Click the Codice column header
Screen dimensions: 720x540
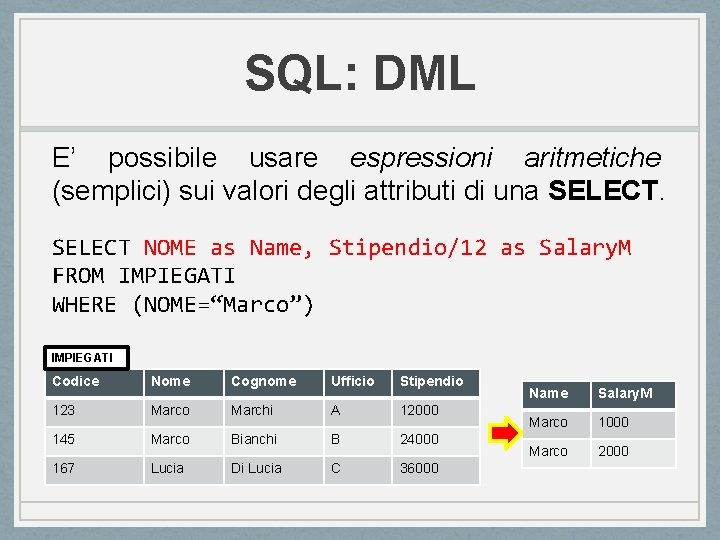[94, 382]
